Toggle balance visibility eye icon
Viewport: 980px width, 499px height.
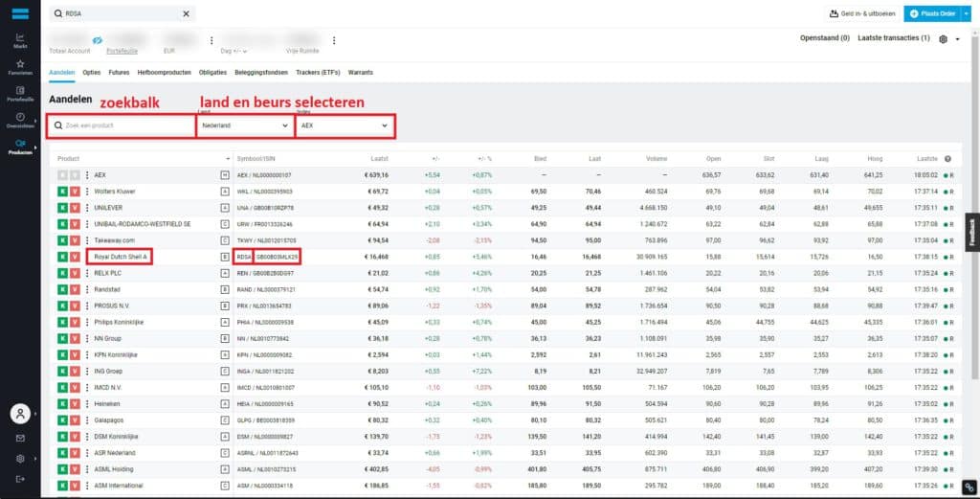coord(97,40)
